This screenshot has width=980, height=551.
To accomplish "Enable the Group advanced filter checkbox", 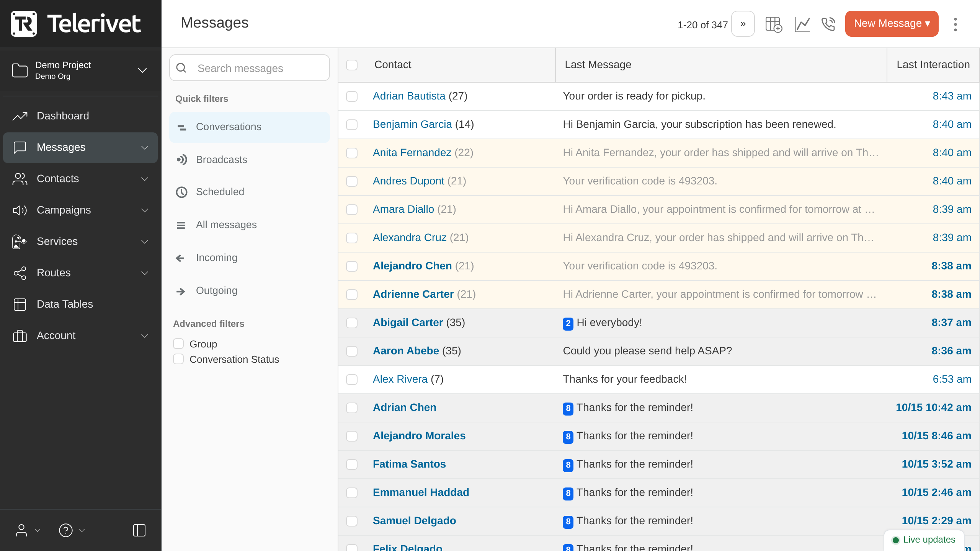I will [178, 344].
